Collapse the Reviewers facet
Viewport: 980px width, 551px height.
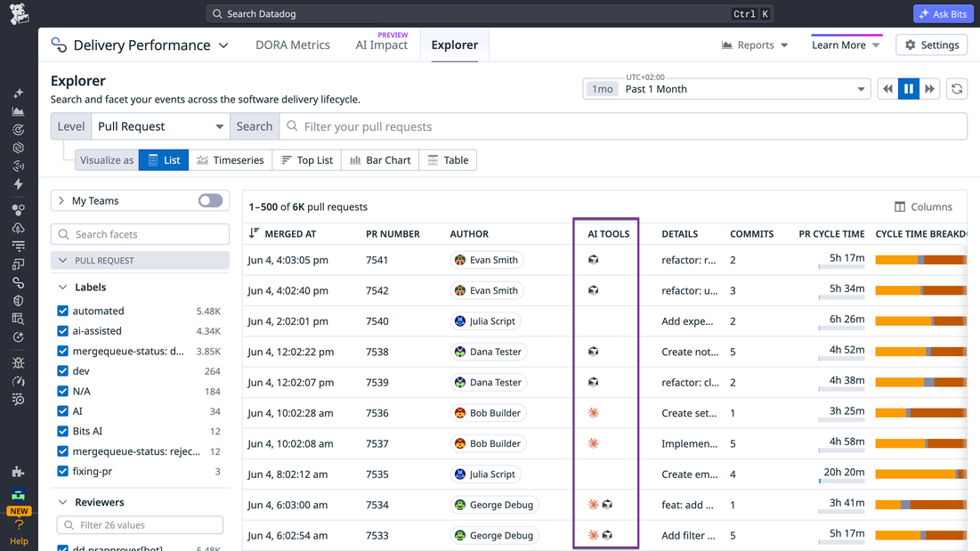point(62,502)
